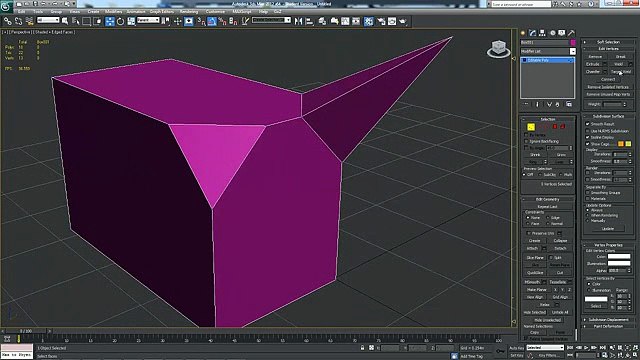
Task: Toggle the Smooth Result checkbox
Action: 588,124
